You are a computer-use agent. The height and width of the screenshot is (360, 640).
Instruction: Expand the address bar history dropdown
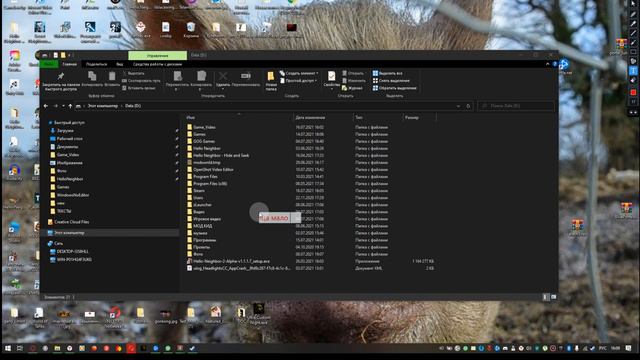458,106
